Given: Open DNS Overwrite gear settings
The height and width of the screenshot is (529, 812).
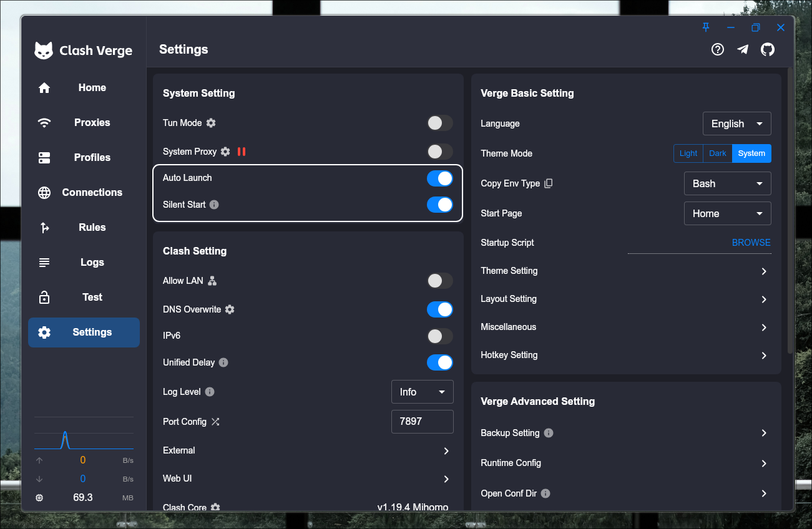Looking at the screenshot, I should click(x=230, y=309).
